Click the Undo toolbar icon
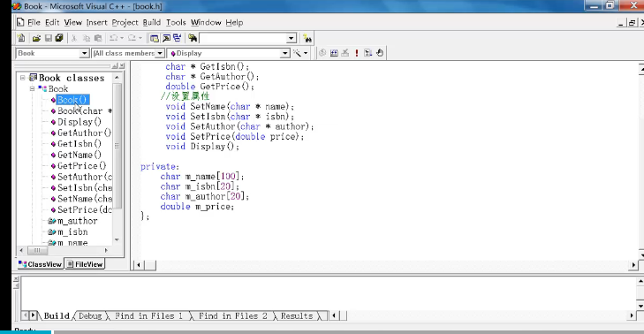 point(113,38)
